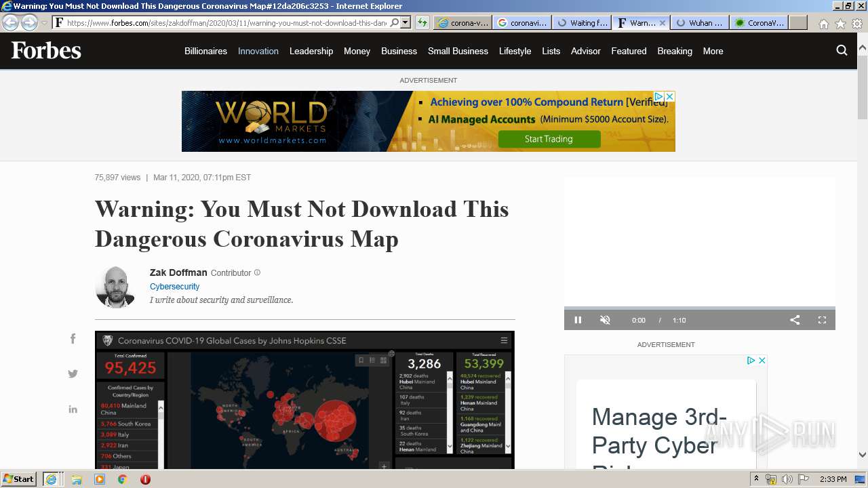Image resolution: width=868 pixels, height=488 pixels.
Task: Click page scrollbar up arrow
Action: click(862, 49)
